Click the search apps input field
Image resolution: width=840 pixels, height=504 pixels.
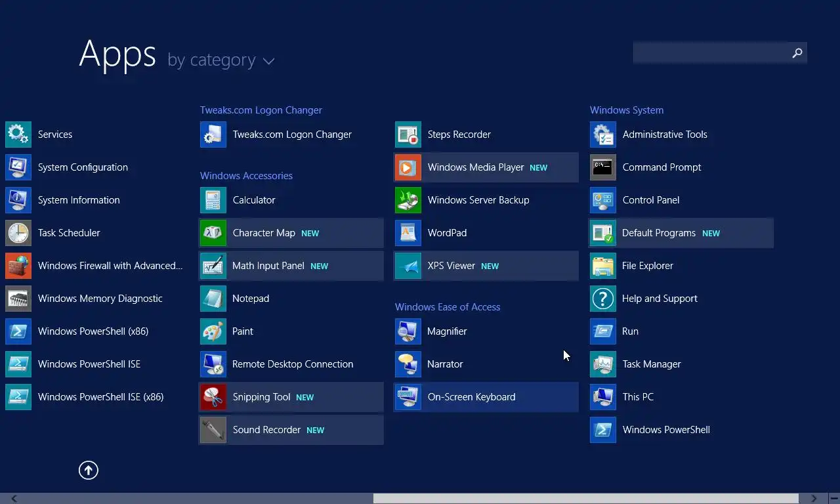click(x=711, y=53)
